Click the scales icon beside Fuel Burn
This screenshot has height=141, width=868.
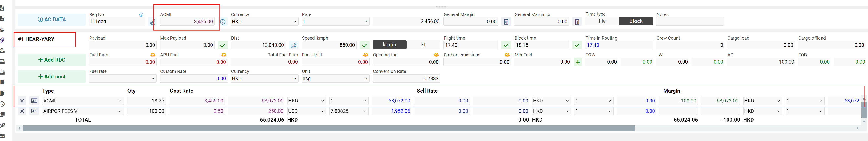pos(153,55)
